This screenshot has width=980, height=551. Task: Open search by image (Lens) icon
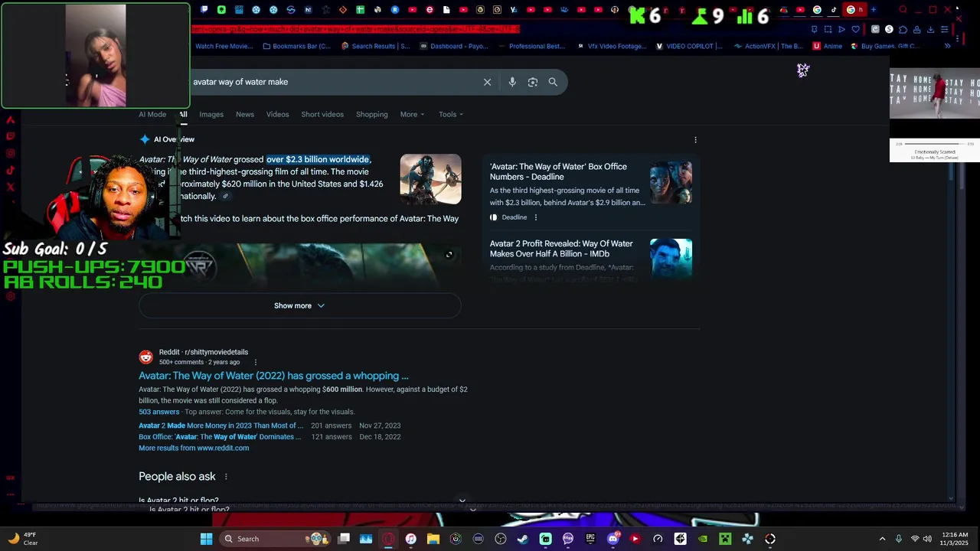coord(533,82)
